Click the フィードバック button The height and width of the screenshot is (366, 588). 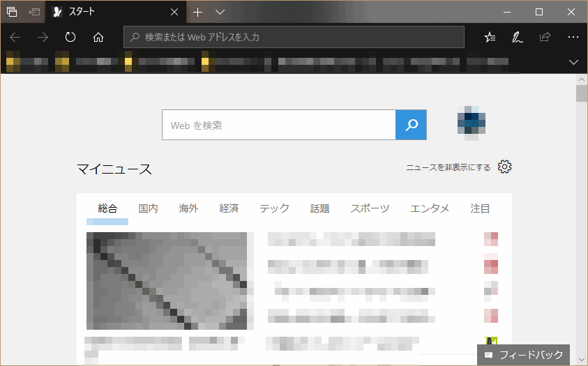pyautogui.click(x=523, y=355)
